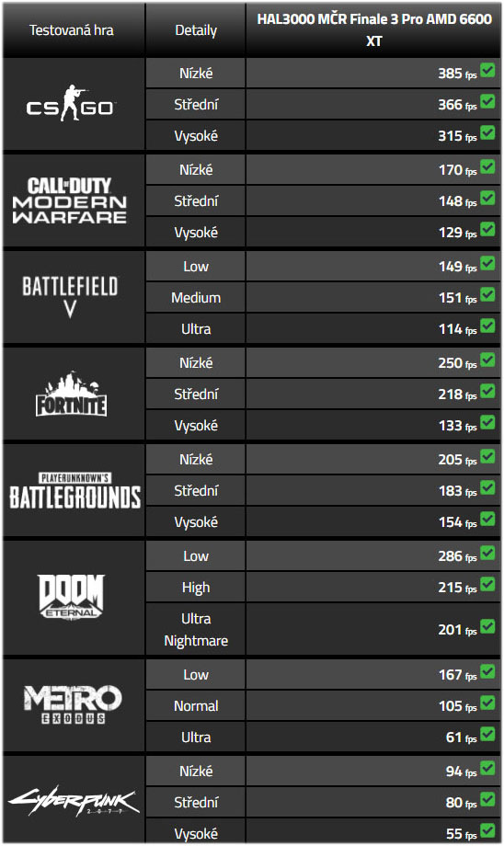Select the Medium detail row for Battlefield V

196,298
